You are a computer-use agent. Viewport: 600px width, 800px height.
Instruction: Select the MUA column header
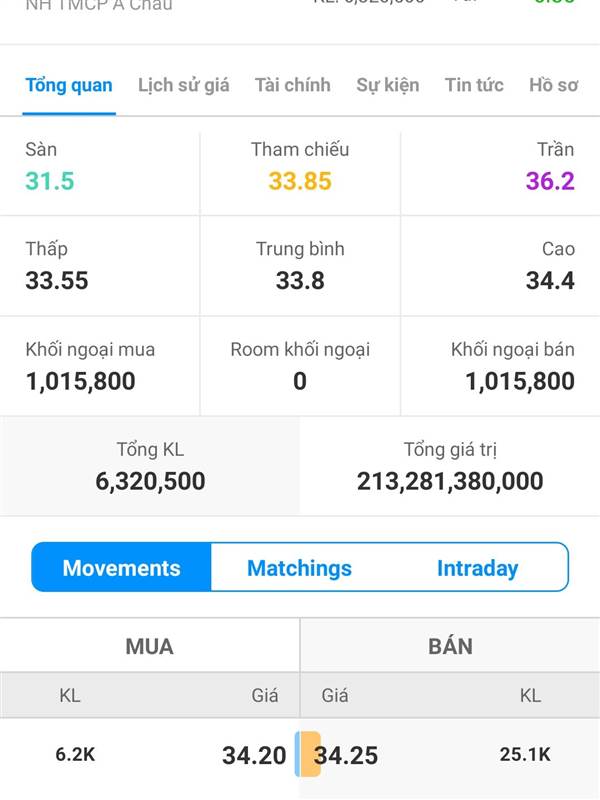click(149, 646)
